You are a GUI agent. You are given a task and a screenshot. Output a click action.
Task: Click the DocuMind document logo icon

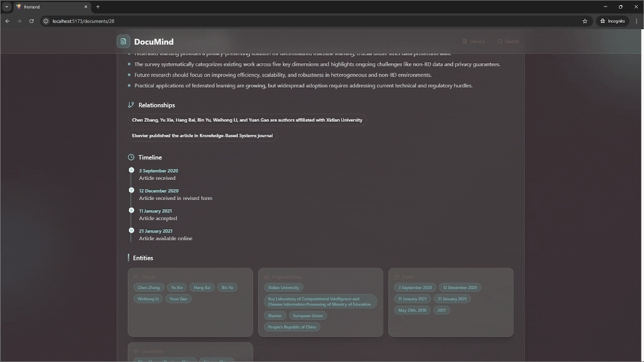(x=123, y=41)
